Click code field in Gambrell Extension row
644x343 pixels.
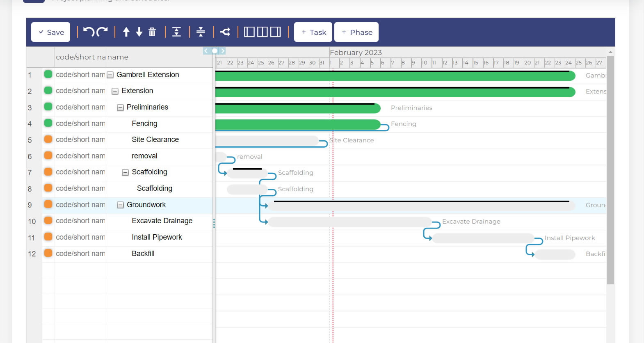coord(80,75)
